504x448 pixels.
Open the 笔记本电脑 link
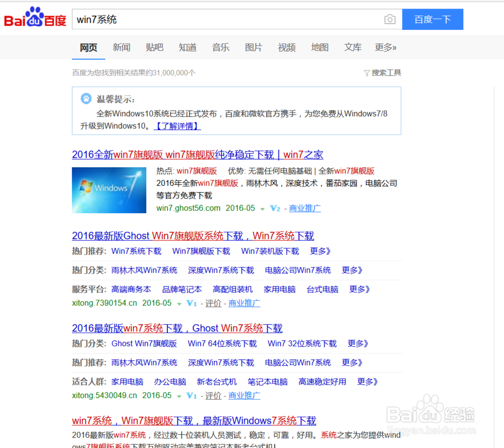click(268, 382)
